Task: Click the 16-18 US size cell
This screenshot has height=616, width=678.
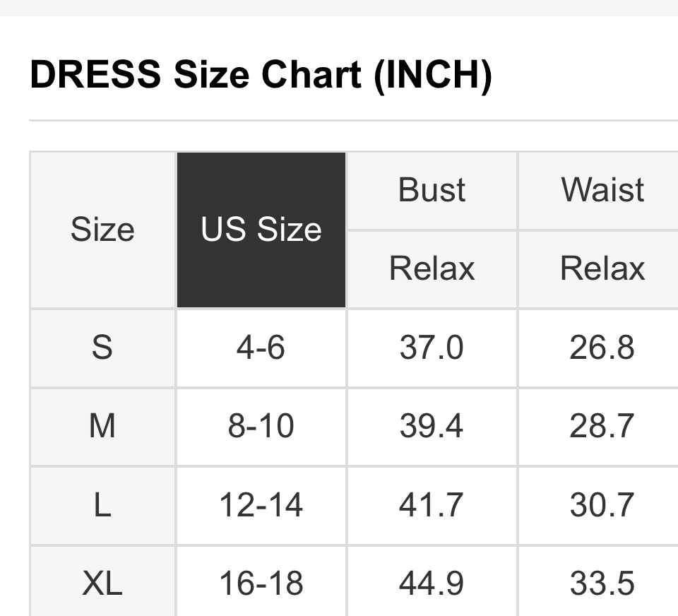Action: click(x=261, y=582)
